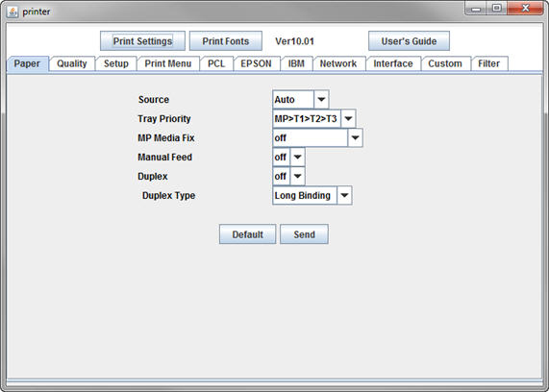Click the printer window title text
549x392 pixels.
(37, 12)
